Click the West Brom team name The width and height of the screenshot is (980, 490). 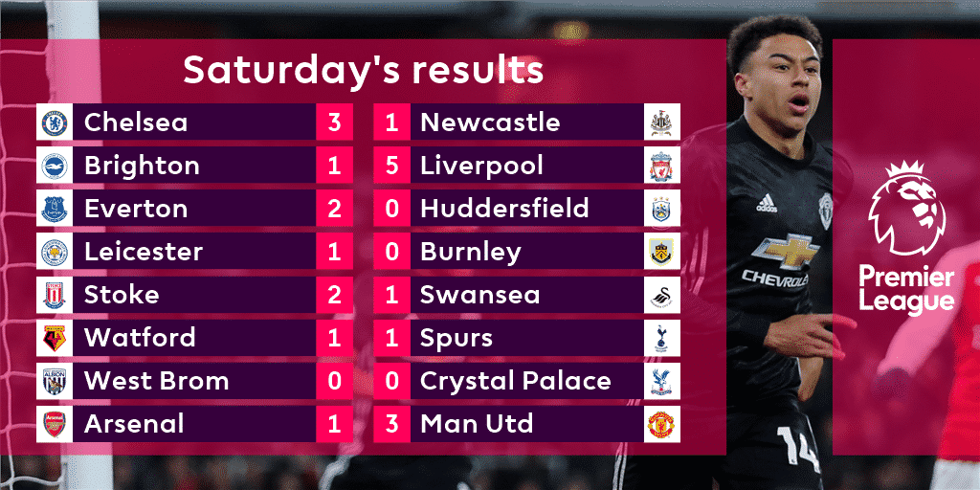coord(156,381)
